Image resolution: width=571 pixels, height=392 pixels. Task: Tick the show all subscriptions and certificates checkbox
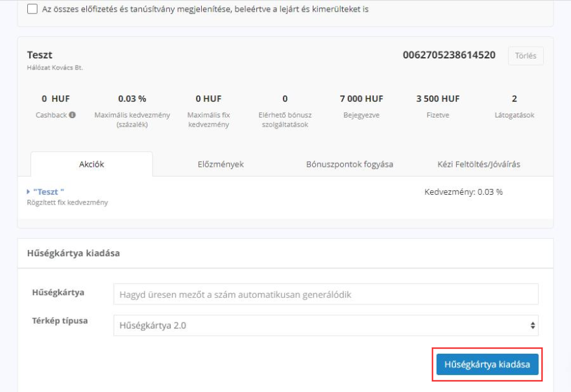click(x=32, y=8)
